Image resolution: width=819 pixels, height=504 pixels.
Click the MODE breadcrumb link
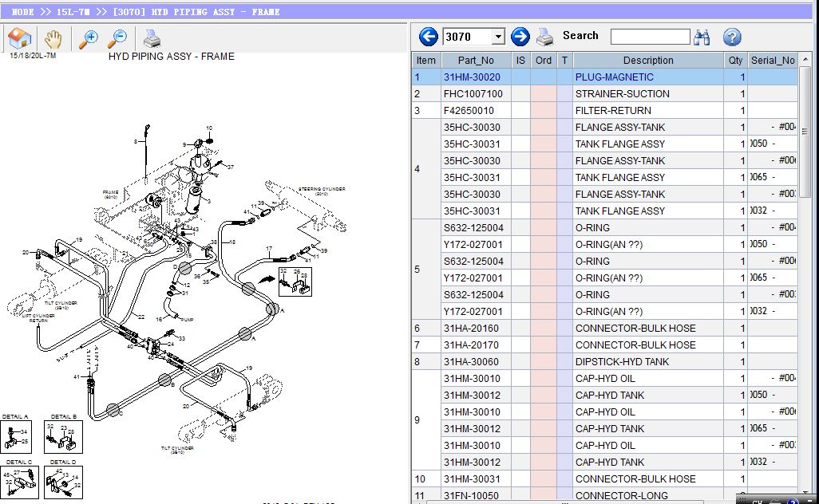[x=23, y=12]
